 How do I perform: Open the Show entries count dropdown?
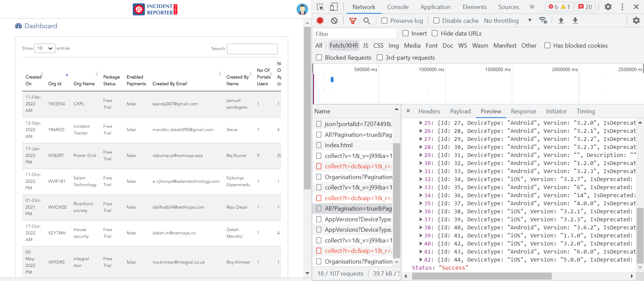point(45,48)
